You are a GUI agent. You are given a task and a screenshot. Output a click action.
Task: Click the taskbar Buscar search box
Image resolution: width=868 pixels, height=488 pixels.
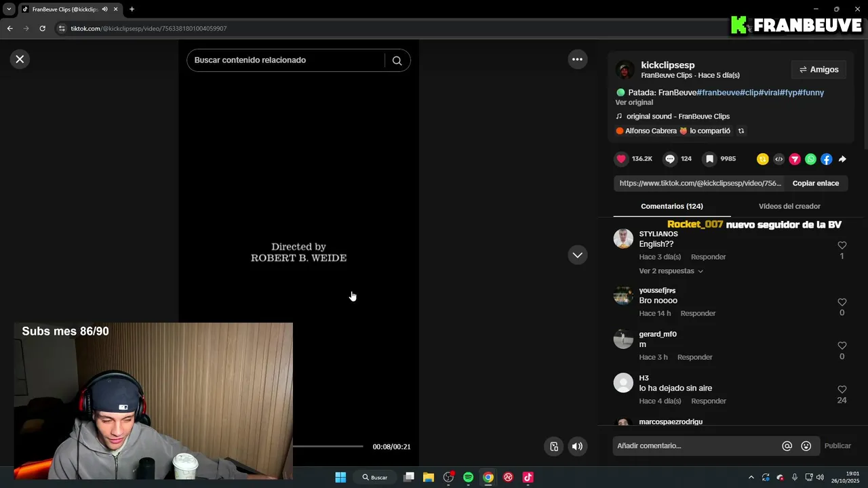(x=375, y=477)
